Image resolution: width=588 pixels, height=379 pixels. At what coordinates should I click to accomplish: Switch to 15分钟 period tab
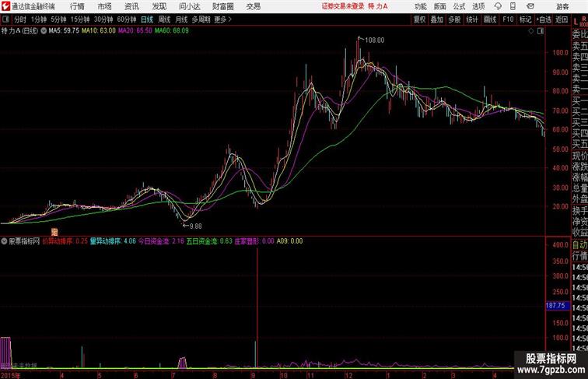click(80, 19)
